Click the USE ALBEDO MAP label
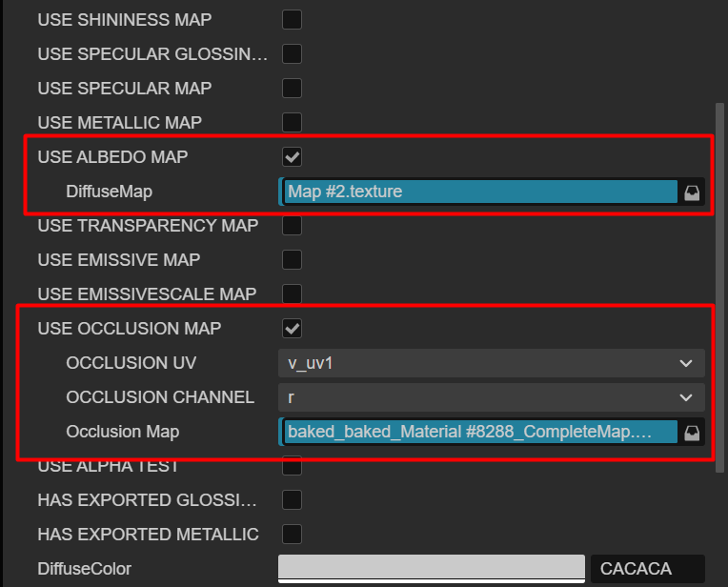Viewport: 728px width, 587px height. (112, 157)
